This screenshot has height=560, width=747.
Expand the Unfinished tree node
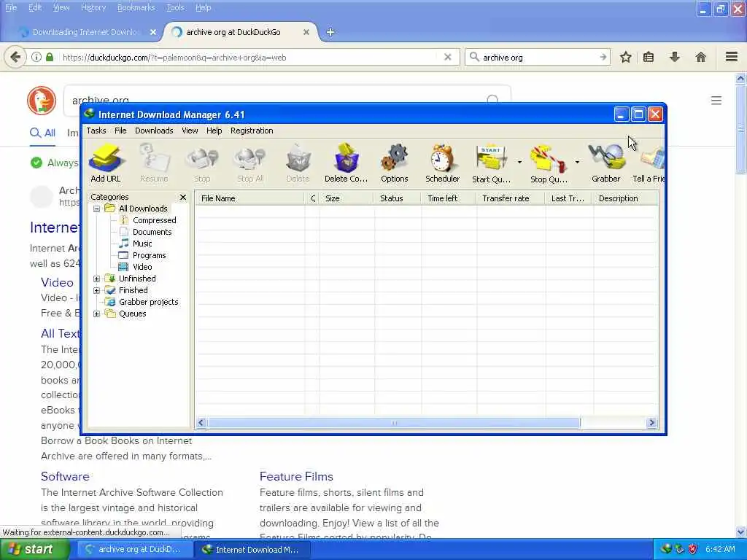[x=97, y=279]
